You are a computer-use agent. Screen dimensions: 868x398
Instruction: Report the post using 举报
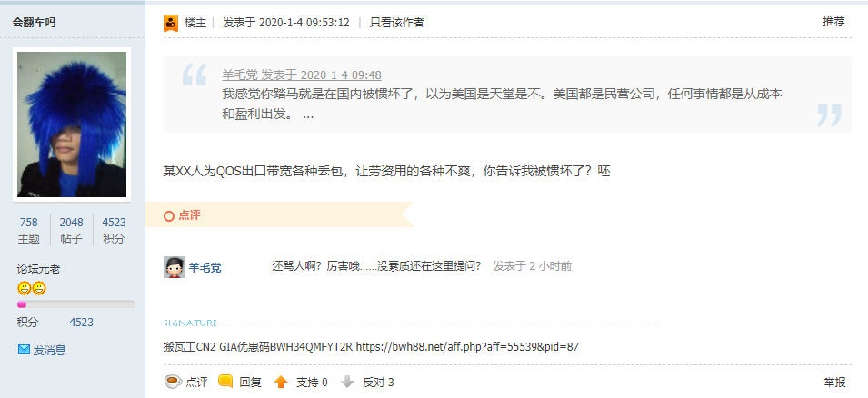point(834,382)
